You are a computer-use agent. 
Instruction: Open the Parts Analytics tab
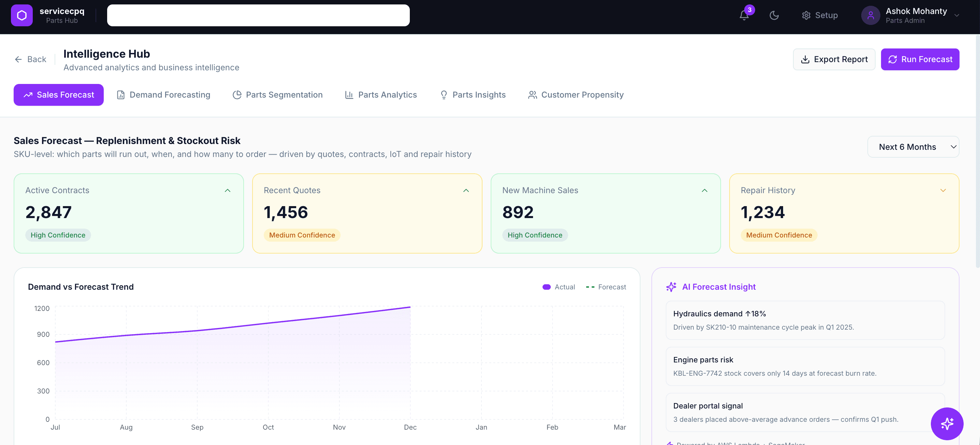click(x=381, y=95)
